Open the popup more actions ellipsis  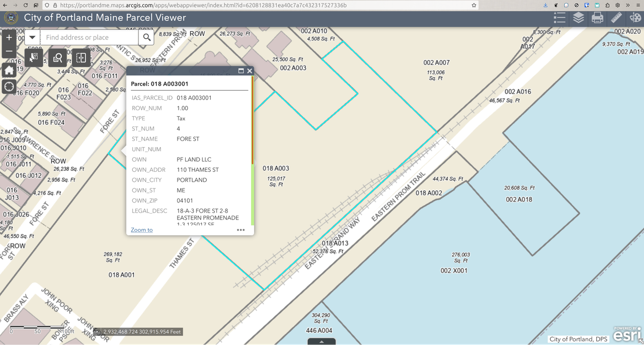(241, 230)
